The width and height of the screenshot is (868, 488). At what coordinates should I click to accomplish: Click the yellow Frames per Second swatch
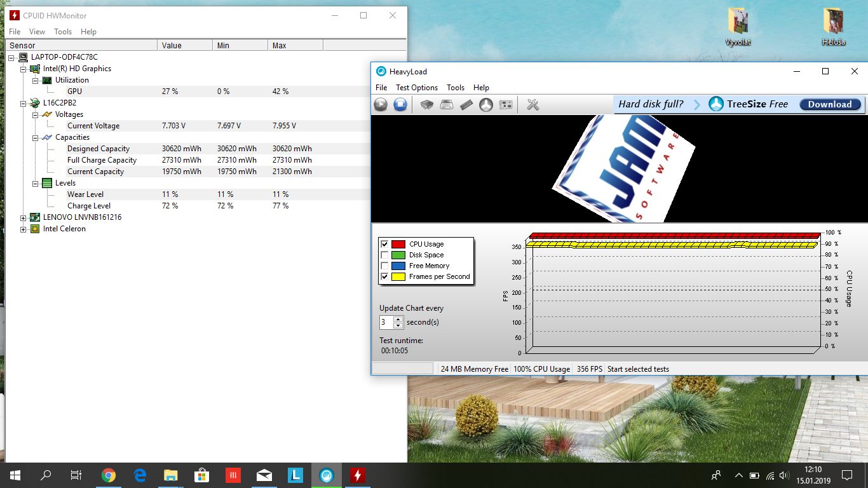(x=398, y=276)
